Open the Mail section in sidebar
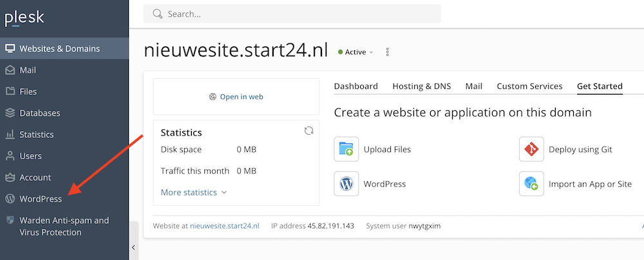The image size is (644, 260). [28, 70]
